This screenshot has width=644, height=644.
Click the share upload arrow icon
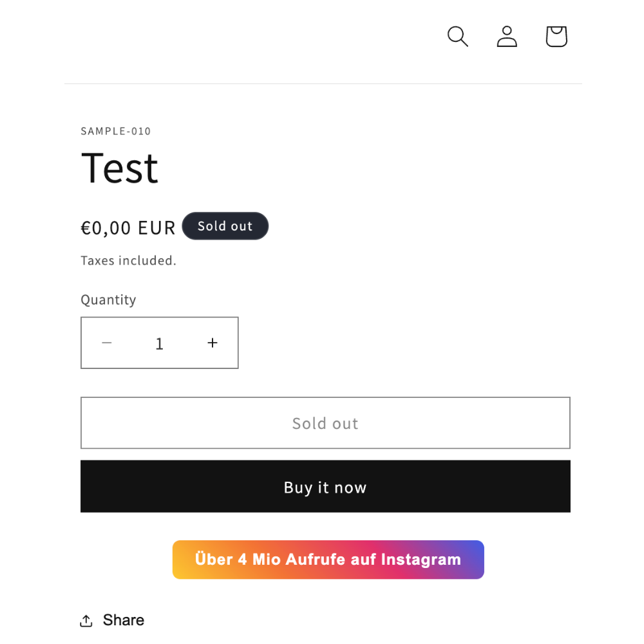coord(86,621)
